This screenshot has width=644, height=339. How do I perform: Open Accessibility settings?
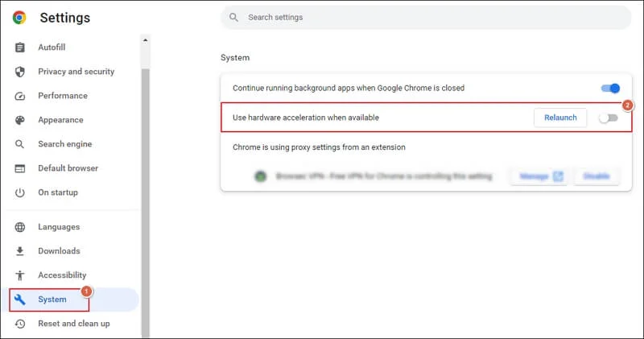tap(63, 275)
